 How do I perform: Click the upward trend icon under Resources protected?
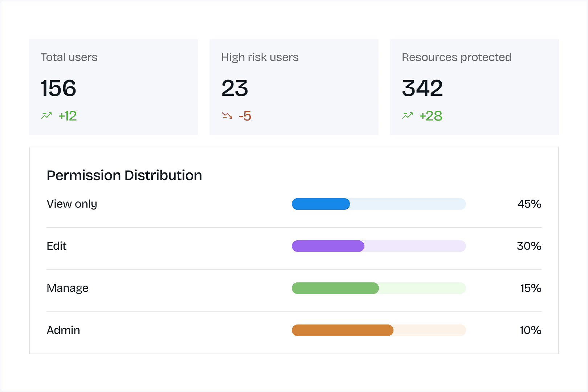tap(408, 116)
